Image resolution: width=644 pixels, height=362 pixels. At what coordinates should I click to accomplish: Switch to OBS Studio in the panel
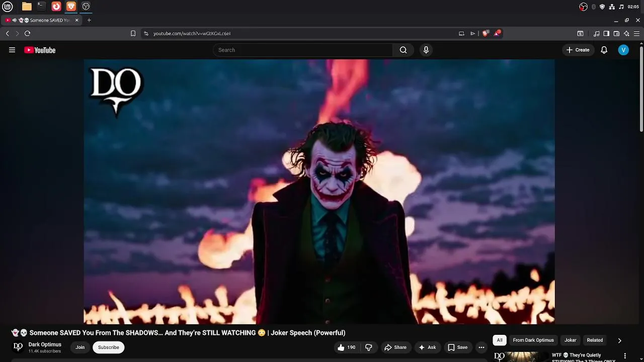pos(86,7)
